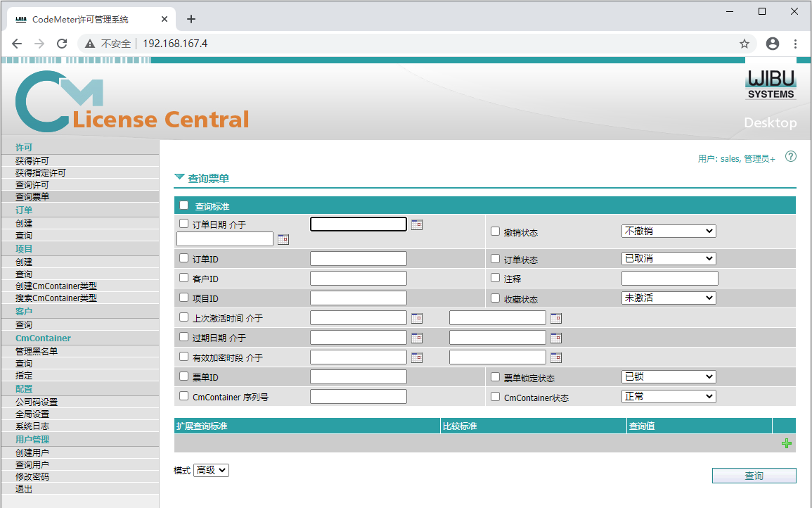Viewport: 812px width, 508px height.
Task: Open 获得许可 in the sidebar
Action: 32,160
